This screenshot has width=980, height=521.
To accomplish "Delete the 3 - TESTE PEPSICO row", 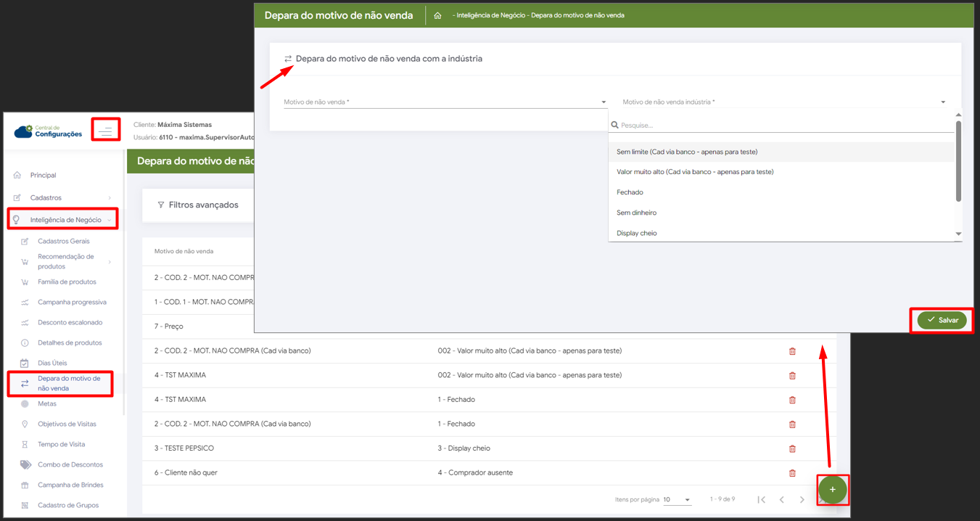I will coord(792,448).
